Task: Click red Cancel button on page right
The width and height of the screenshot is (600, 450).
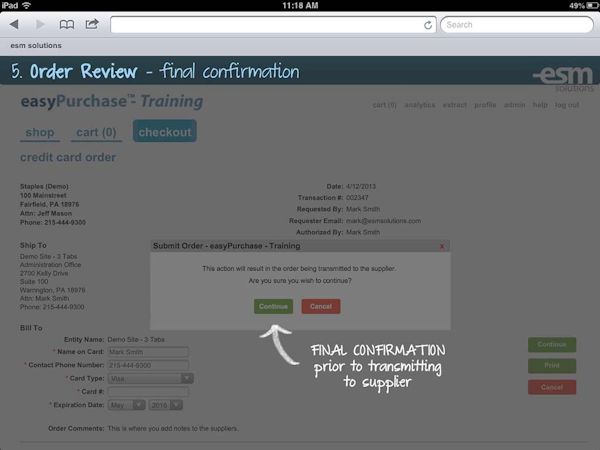Action: point(552,387)
